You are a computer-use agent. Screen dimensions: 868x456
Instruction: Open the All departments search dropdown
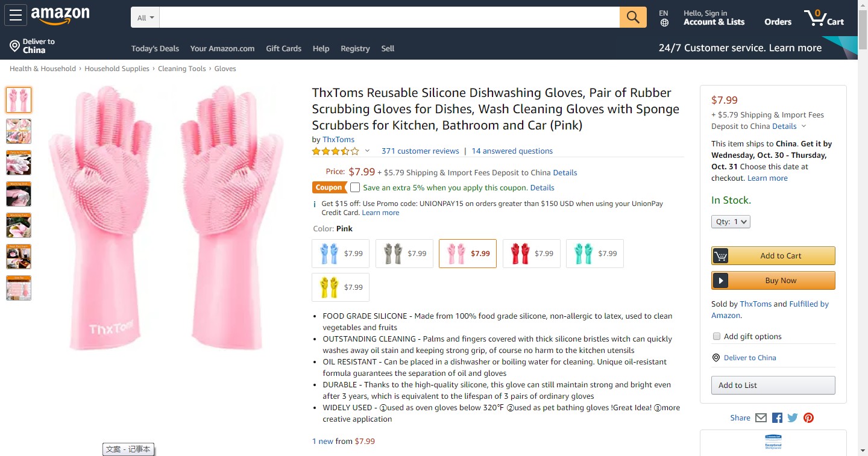pos(145,17)
